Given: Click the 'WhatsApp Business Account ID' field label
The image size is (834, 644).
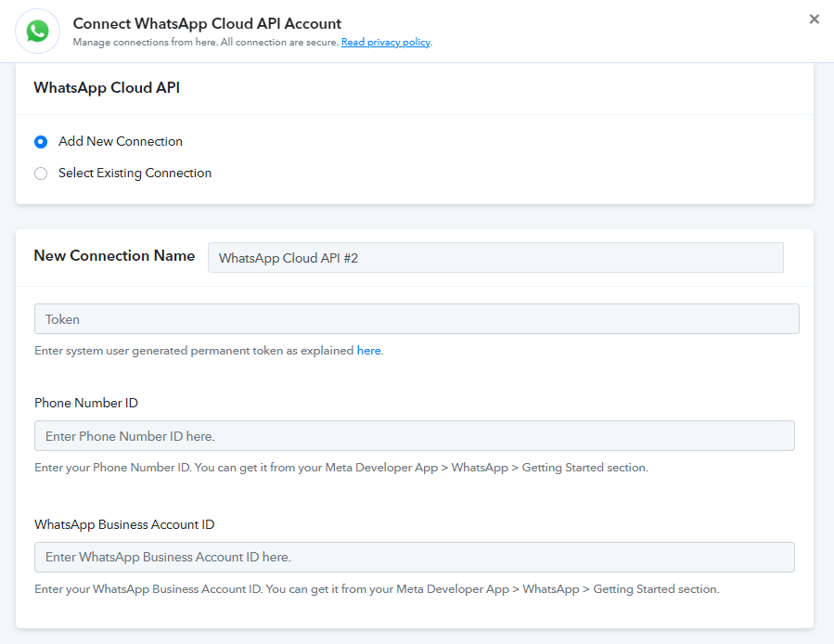Looking at the screenshot, I should pyautogui.click(x=124, y=525).
